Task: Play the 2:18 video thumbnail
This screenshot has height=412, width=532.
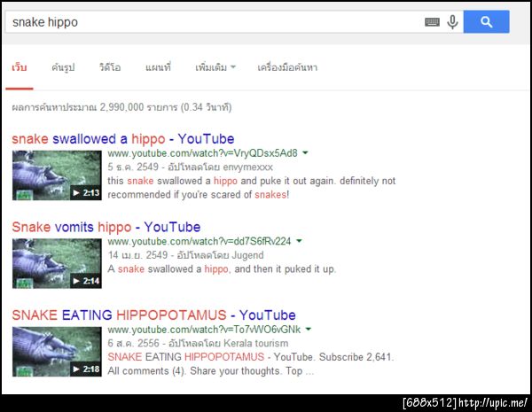Action: tap(57, 352)
